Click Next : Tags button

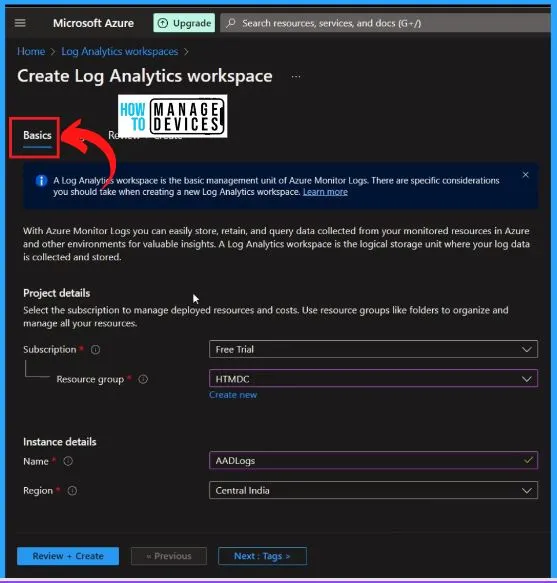262,556
